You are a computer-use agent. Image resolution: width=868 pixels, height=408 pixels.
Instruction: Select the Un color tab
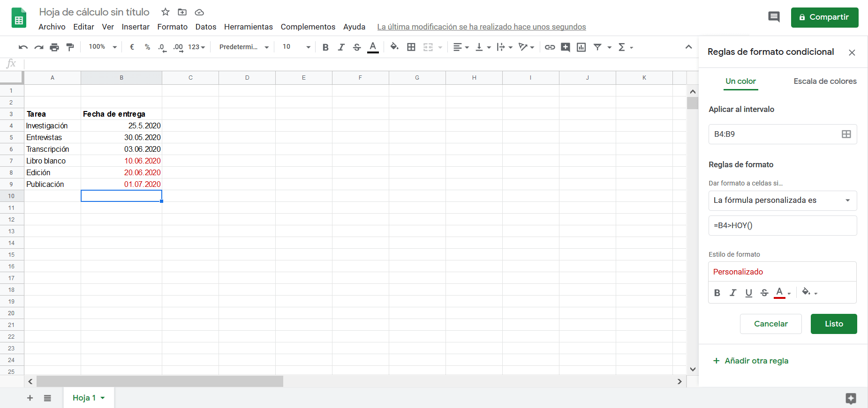tap(740, 82)
